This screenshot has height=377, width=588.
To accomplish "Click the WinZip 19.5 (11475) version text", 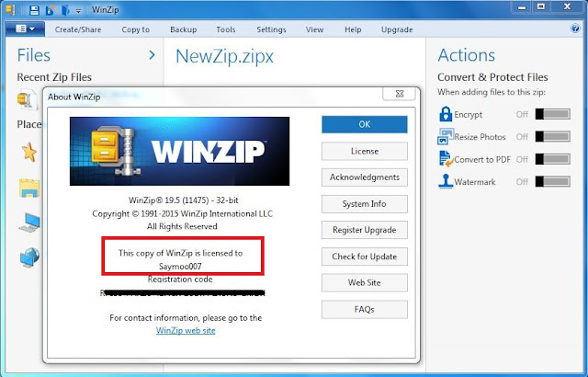I will tap(184, 200).
